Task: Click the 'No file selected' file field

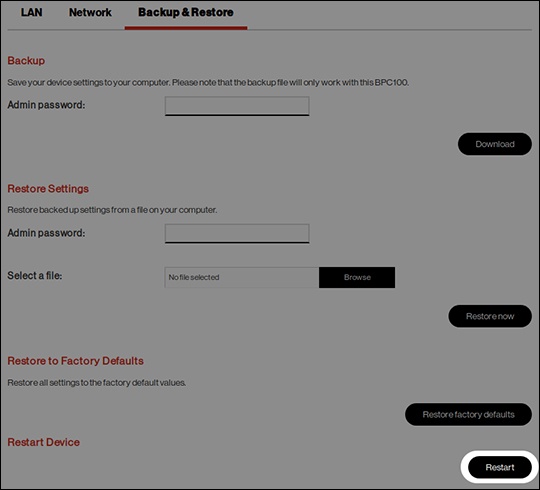Action: coord(242,277)
